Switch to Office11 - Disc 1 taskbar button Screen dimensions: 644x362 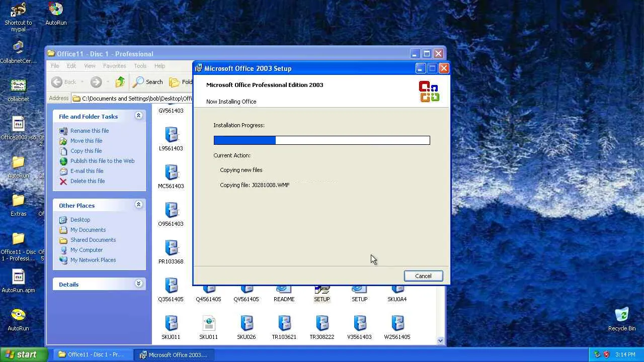(x=93, y=354)
